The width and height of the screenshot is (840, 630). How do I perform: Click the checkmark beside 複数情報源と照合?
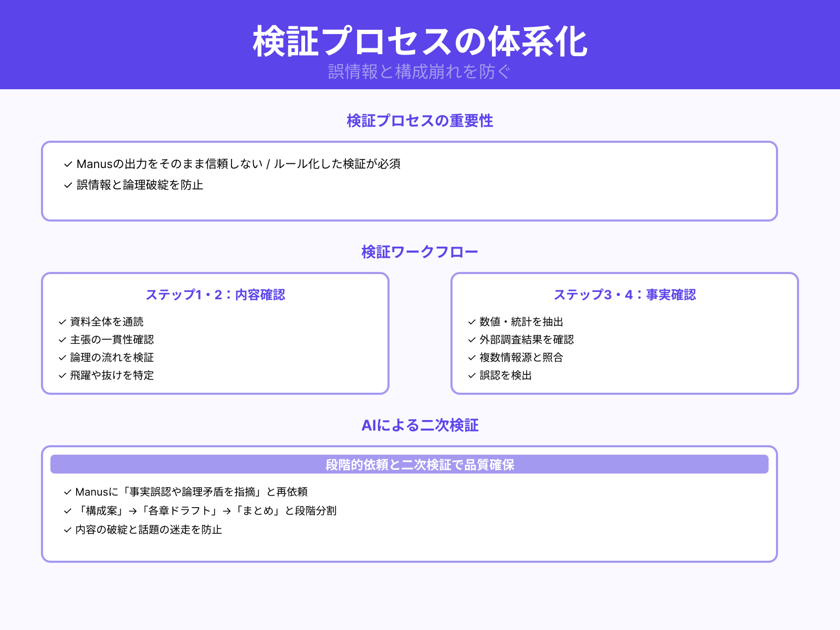tap(470, 358)
